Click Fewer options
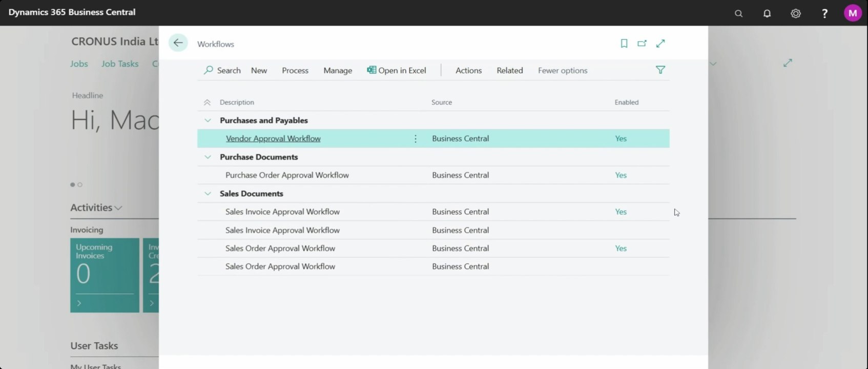The width and height of the screenshot is (868, 369). [x=562, y=70]
